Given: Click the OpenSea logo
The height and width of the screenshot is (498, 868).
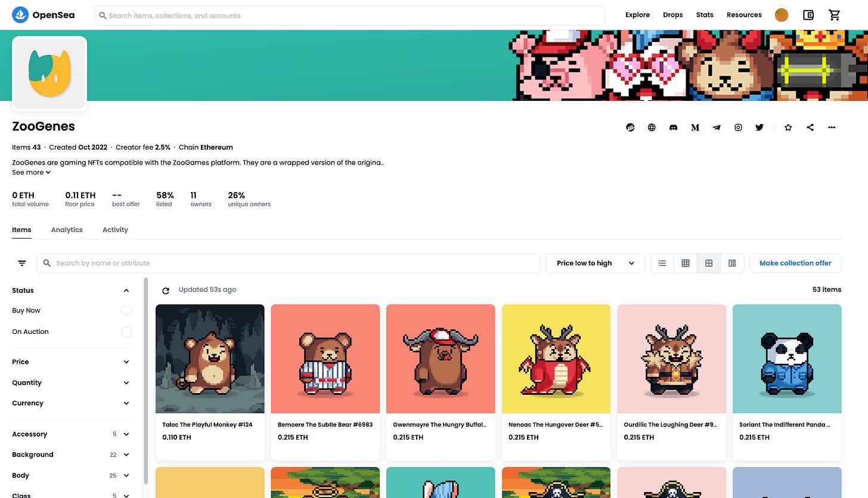Looking at the screenshot, I should pos(44,15).
